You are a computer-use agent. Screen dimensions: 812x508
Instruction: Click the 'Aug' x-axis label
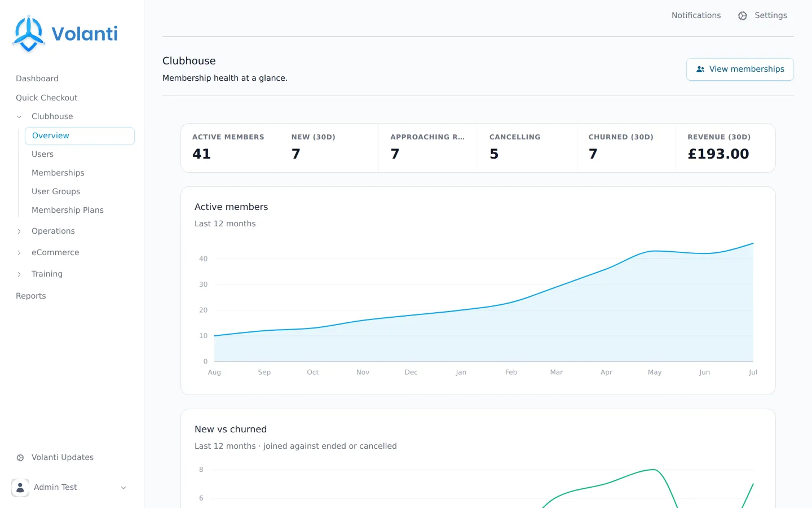(x=214, y=373)
